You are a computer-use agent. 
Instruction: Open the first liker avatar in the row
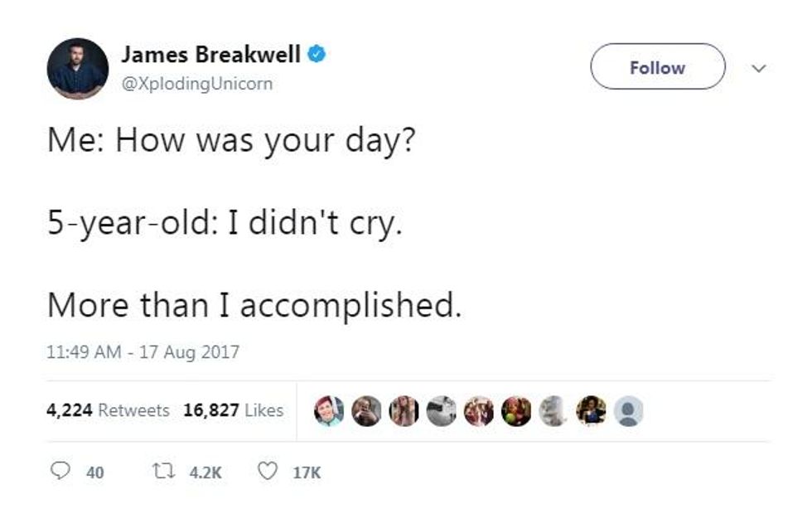tap(328, 410)
